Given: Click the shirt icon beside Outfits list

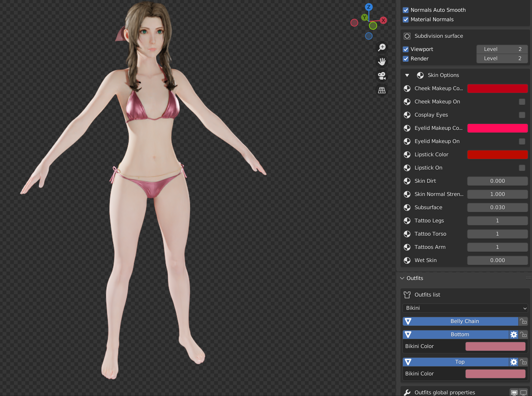Looking at the screenshot, I should pyautogui.click(x=407, y=295).
